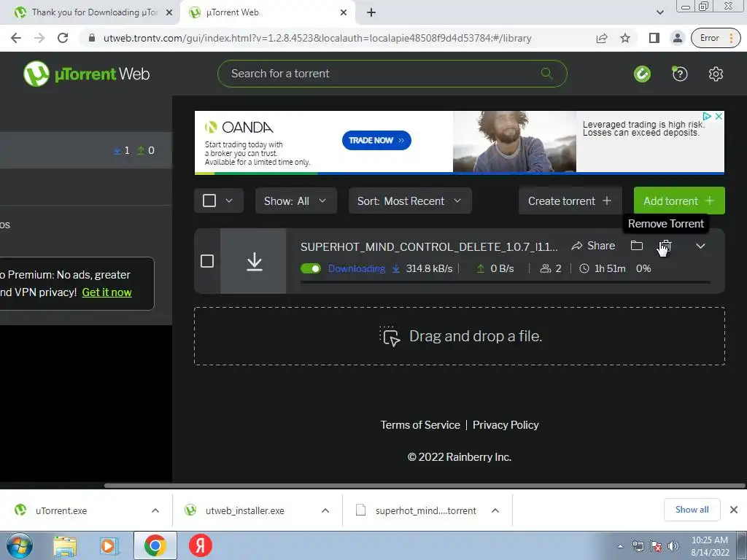Close the OANDA ad with X icon
Screen dimensions: 747x560
[x=719, y=116]
